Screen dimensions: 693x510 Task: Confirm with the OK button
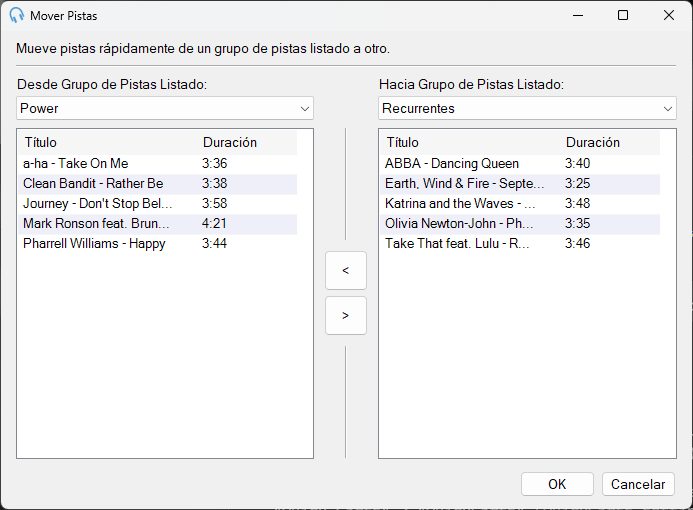tap(557, 484)
